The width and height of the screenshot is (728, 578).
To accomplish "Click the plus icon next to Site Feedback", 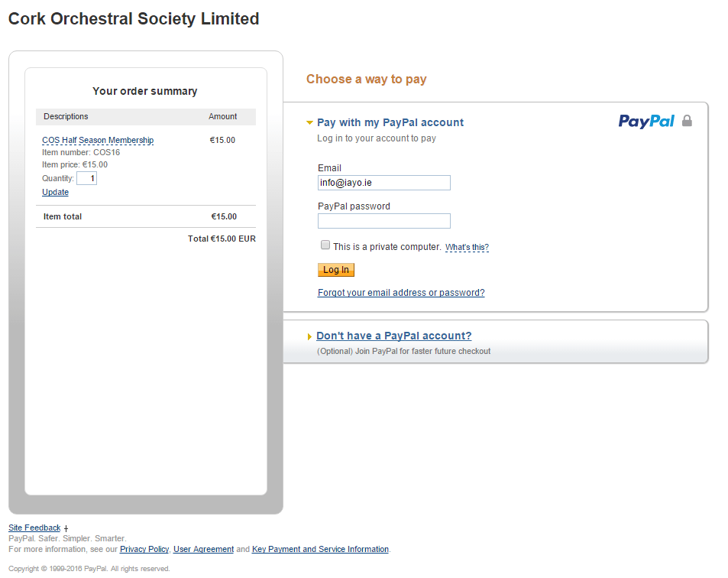I will tap(66, 528).
